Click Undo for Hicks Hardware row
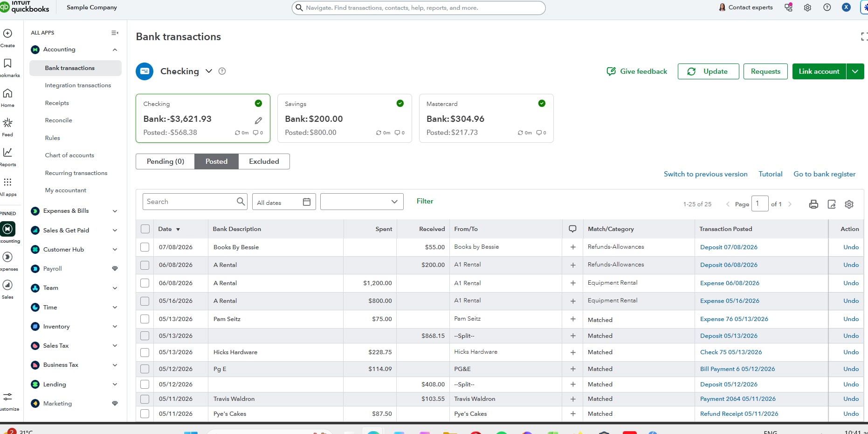 click(x=851, y=352)
